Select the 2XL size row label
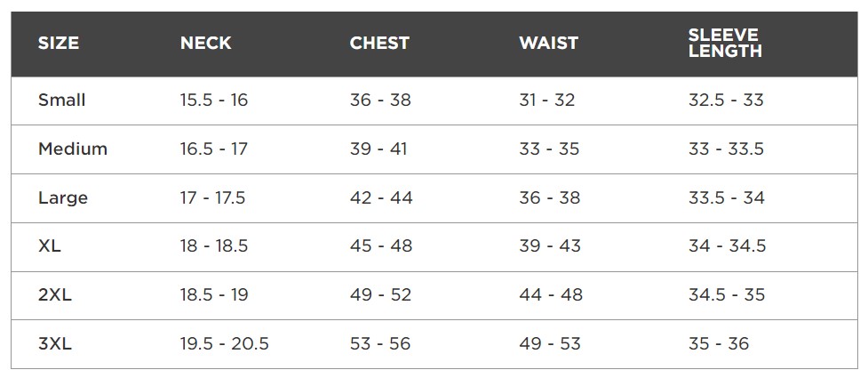 coord(55,295)
